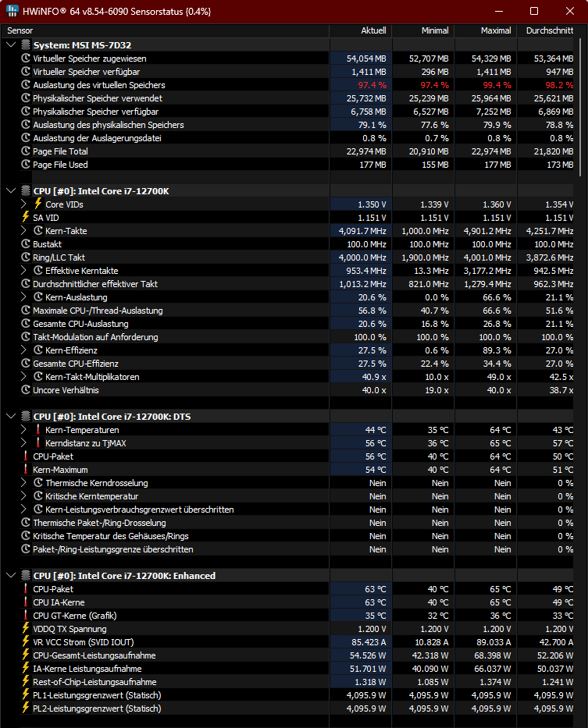Viewport: 588px width, 728px height.
Task: Click lightning icon for VR VCC Strom (SVID IOUT)
Action: [26, 641]
